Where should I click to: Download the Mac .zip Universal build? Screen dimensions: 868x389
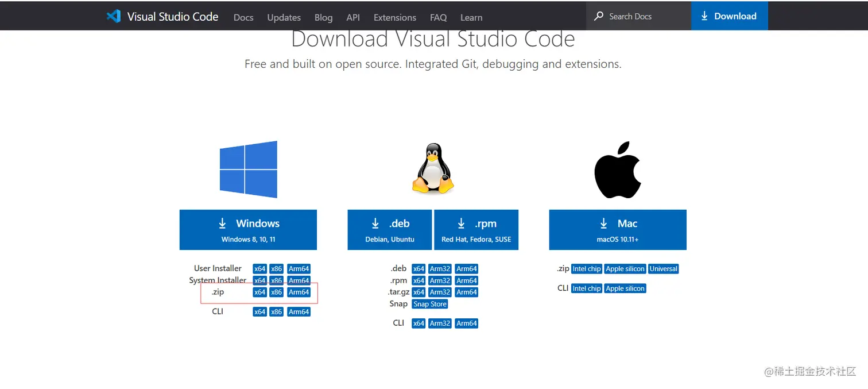pyautogui.click(x=664, y=269)
